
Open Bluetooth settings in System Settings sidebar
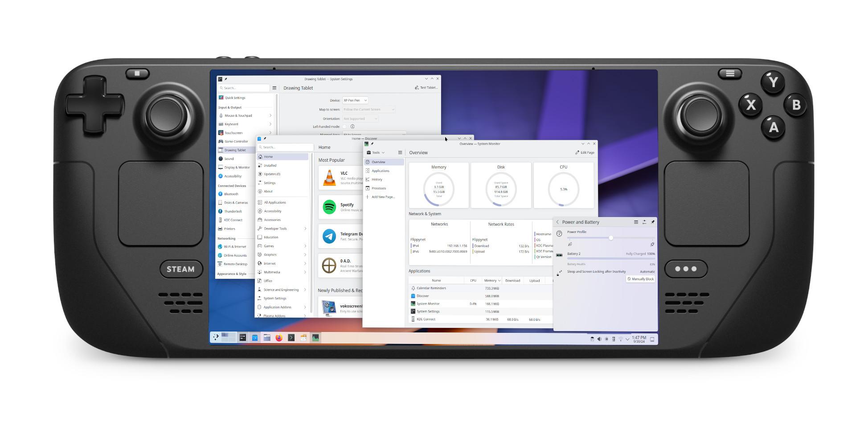(x=231, y=194)
